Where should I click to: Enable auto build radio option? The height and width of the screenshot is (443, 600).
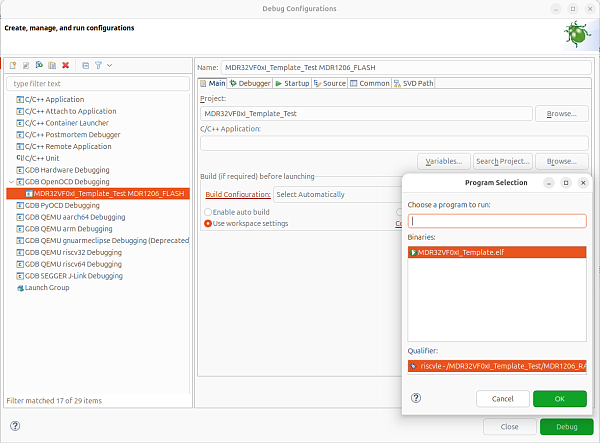208,212
